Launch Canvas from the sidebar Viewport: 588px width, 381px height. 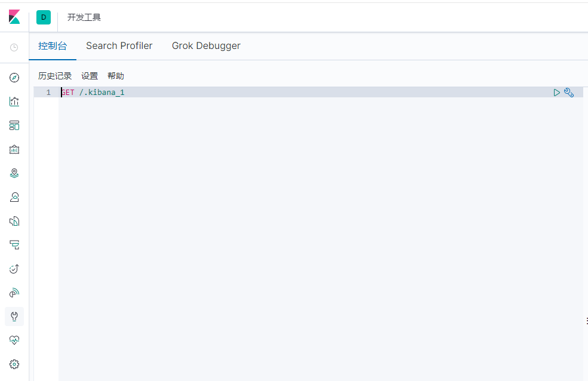pos(14,150)
